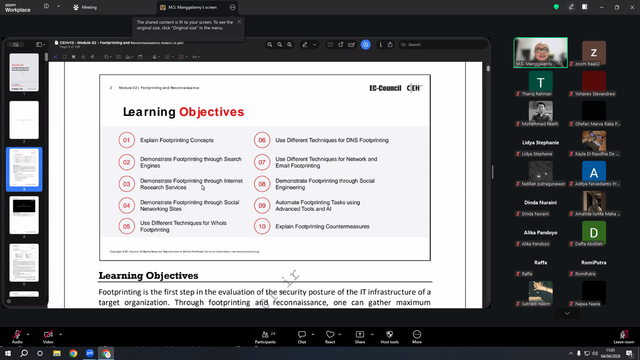Toggle the PDF sidebar view button
Image resolution: width=640 pixels, height=360 pixels.
[40, 44]
